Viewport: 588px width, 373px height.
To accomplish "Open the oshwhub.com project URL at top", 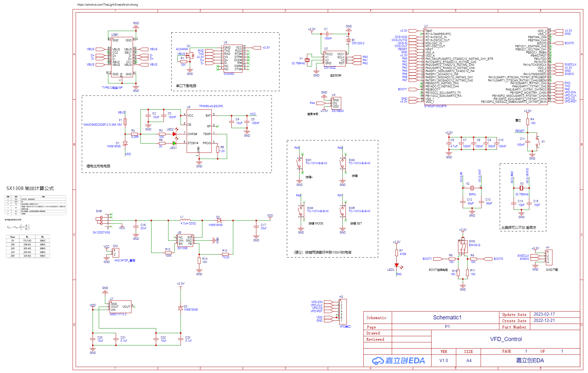I will (108, 5).
